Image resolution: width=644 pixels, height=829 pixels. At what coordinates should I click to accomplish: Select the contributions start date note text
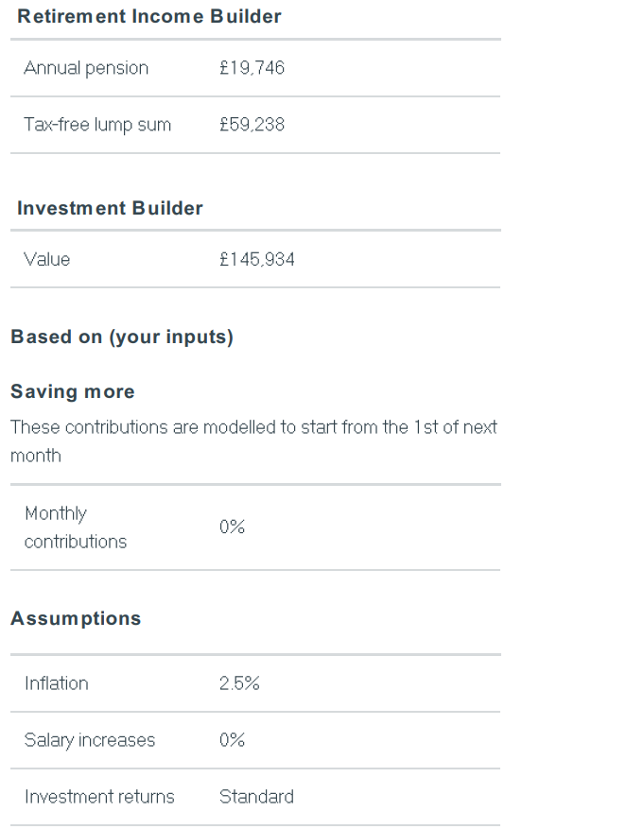click(x=253, y=440)
